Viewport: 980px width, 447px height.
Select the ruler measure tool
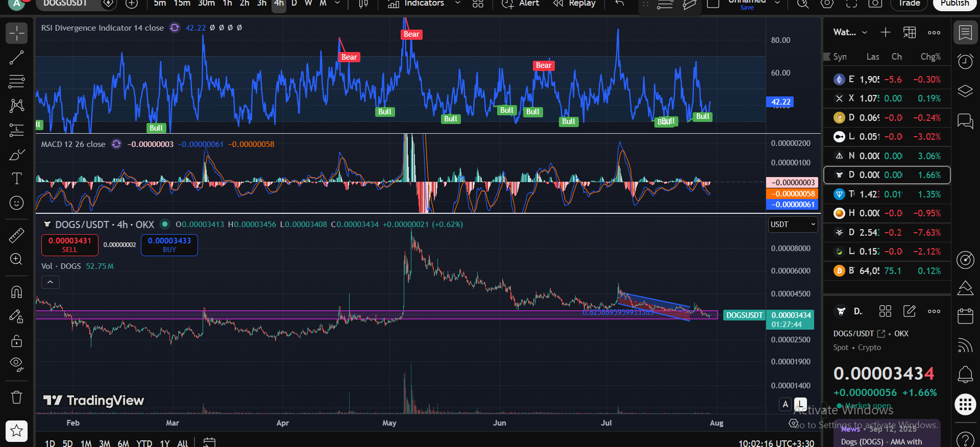tap(17, 235)
